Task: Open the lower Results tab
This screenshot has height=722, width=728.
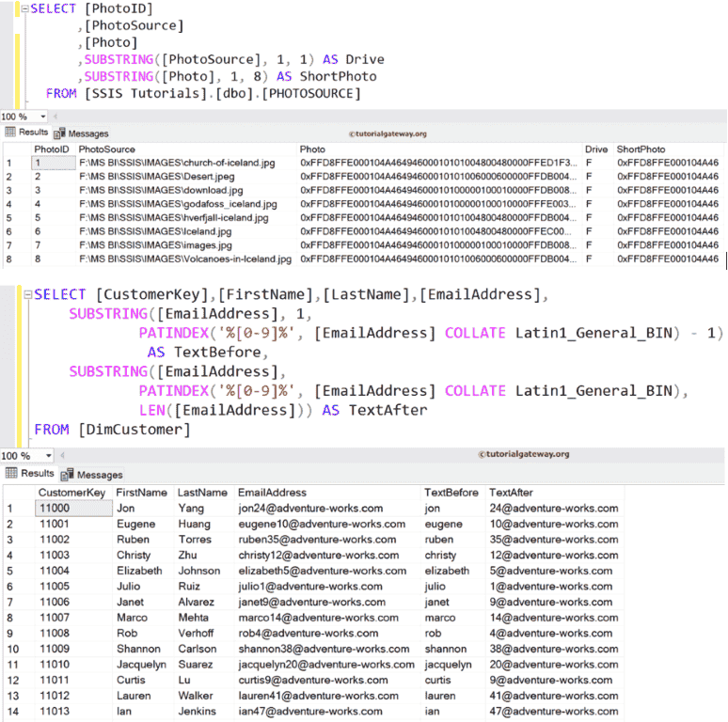Action: click(x=30, y=473)
